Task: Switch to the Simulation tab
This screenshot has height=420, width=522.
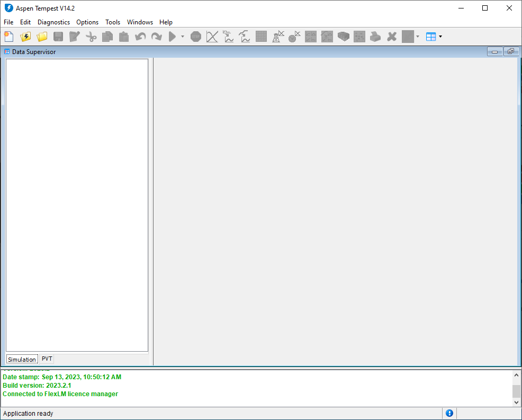Action: click(22, 360)
